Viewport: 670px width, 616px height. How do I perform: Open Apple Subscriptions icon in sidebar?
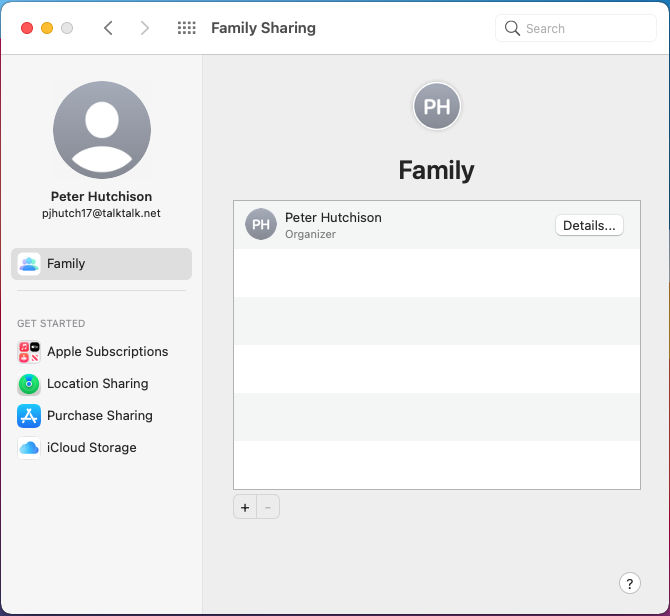pyautogui.click(x=29, y=352)
